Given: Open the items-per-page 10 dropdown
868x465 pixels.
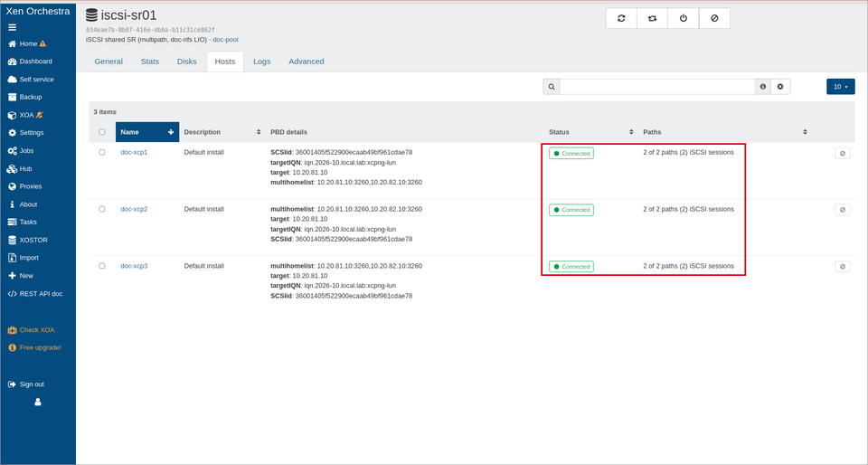Looking at the screenshot, I should (x=840, y=87).
